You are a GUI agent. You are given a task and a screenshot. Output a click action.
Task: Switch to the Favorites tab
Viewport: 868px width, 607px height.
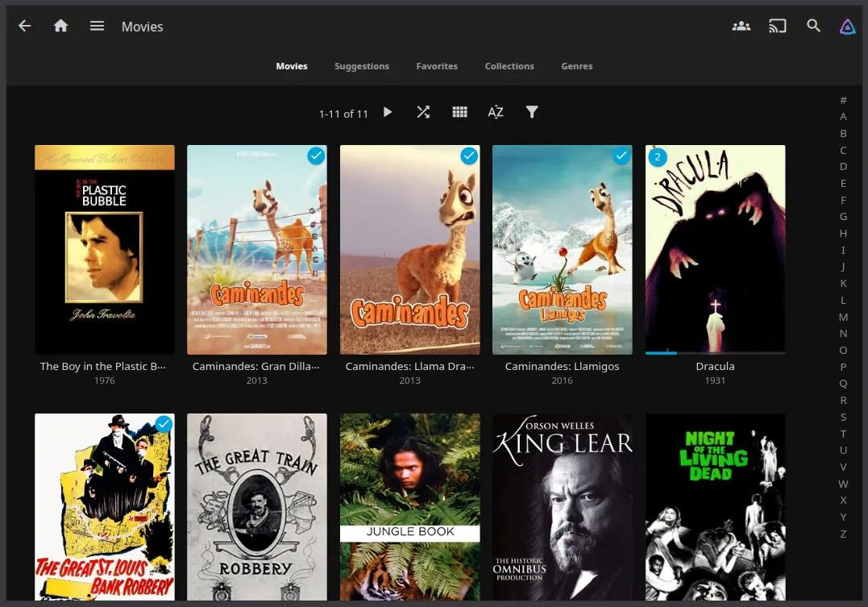click(x=437, y=66)
